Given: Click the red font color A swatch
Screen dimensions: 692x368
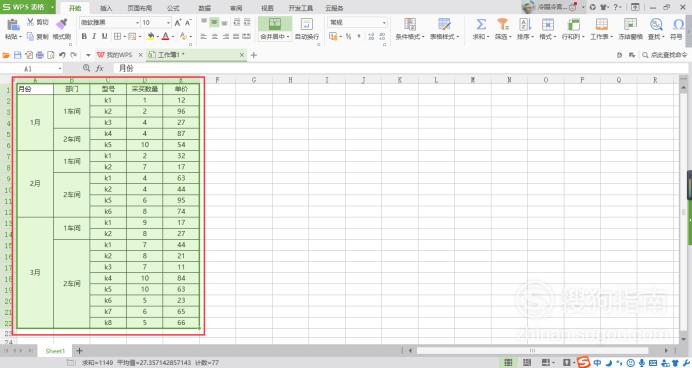Looking at the screenshot, I should point(165,36).
